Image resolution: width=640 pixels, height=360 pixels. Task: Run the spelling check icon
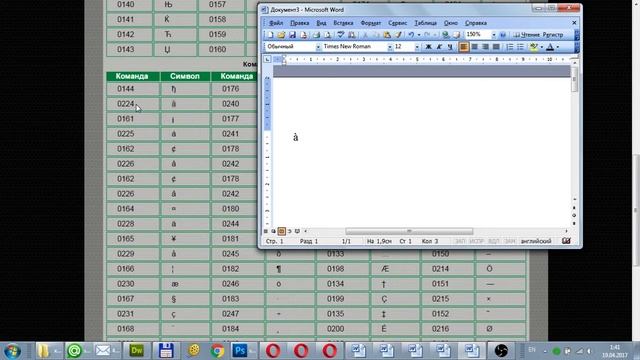(x=340, y=35)
